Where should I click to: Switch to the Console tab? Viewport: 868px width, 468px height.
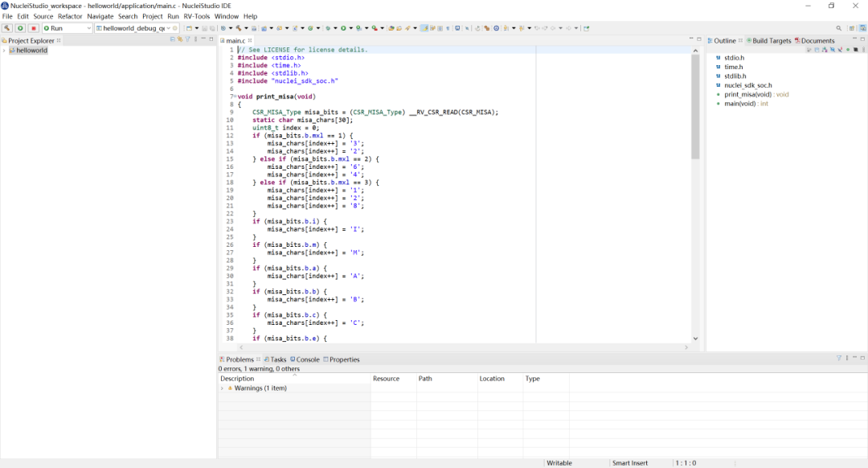pos(305,359)
